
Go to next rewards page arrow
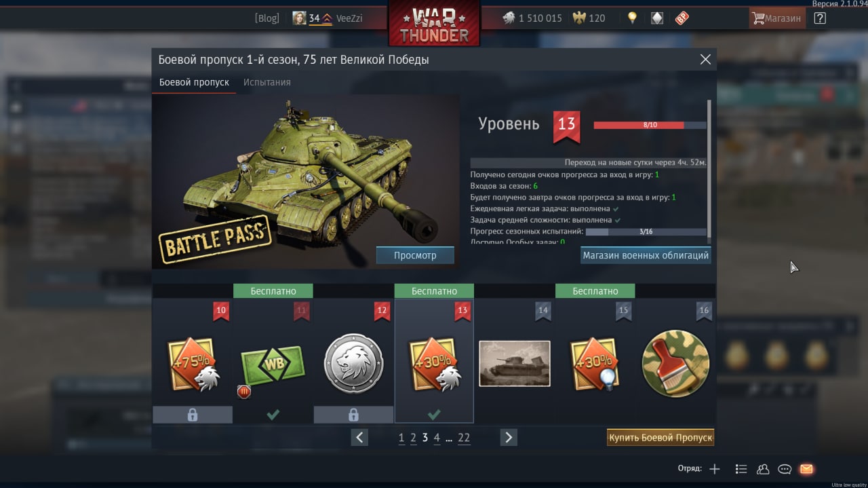click(x=509, y=437)
